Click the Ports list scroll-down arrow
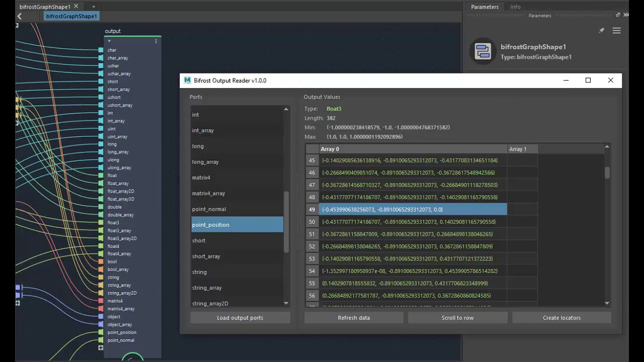Screen dimensions: 644x362 tap(286, 303)
